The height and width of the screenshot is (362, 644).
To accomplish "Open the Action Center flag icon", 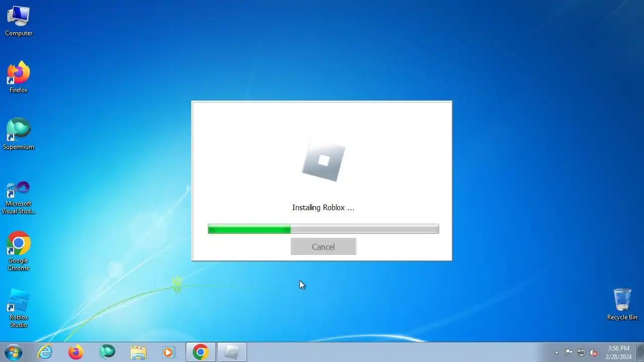I will [x=569, y=352].
